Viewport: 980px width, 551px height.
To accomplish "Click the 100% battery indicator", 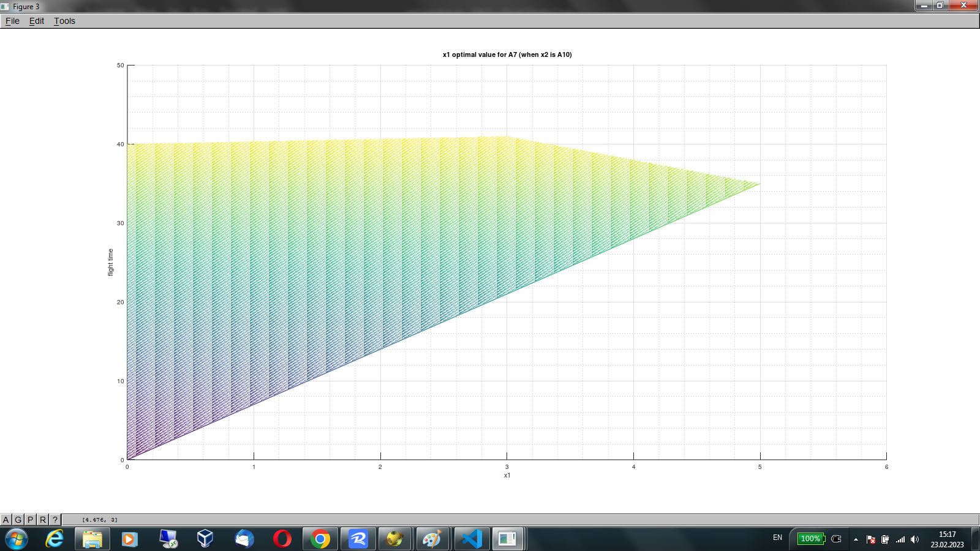I will pos(811,539).
